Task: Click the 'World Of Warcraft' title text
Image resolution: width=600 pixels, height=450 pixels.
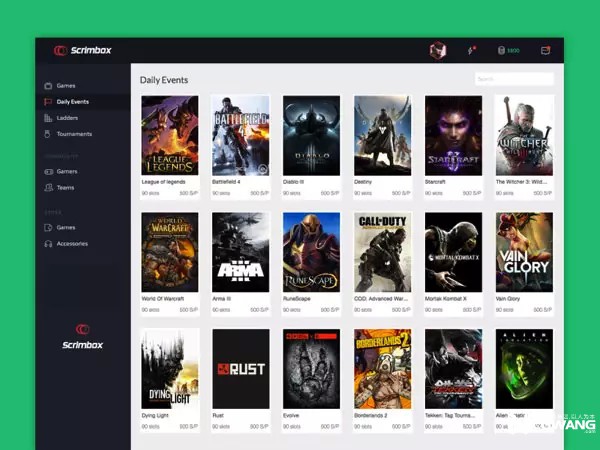Action: coord(163,299)
